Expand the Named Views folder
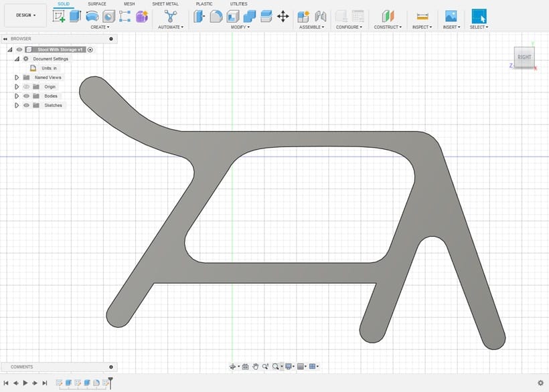This screenshot has height=392, width=549. click(16, 77)
